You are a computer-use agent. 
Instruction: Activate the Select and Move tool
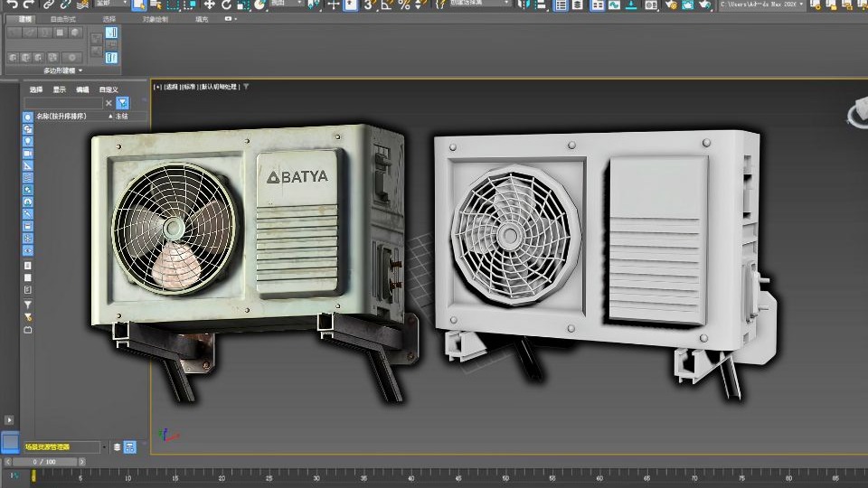209,5
